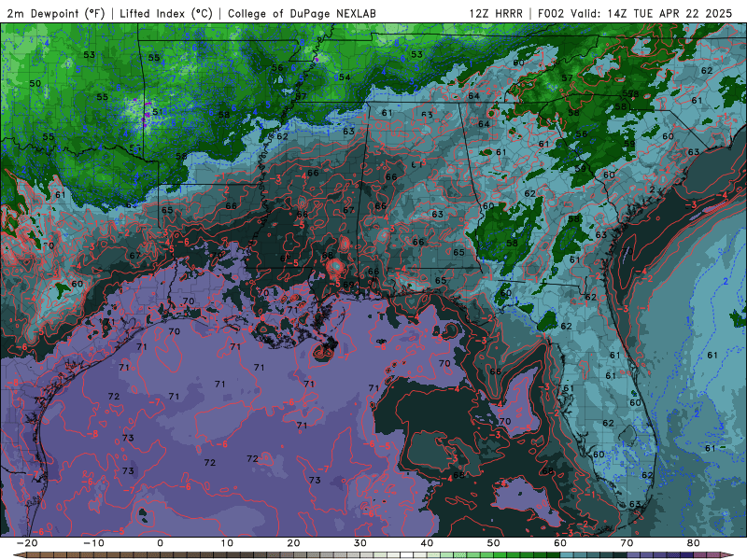Click the '2m Dewpoint (°F)' title text
This screenshot has height=560, width=747.
55,13
